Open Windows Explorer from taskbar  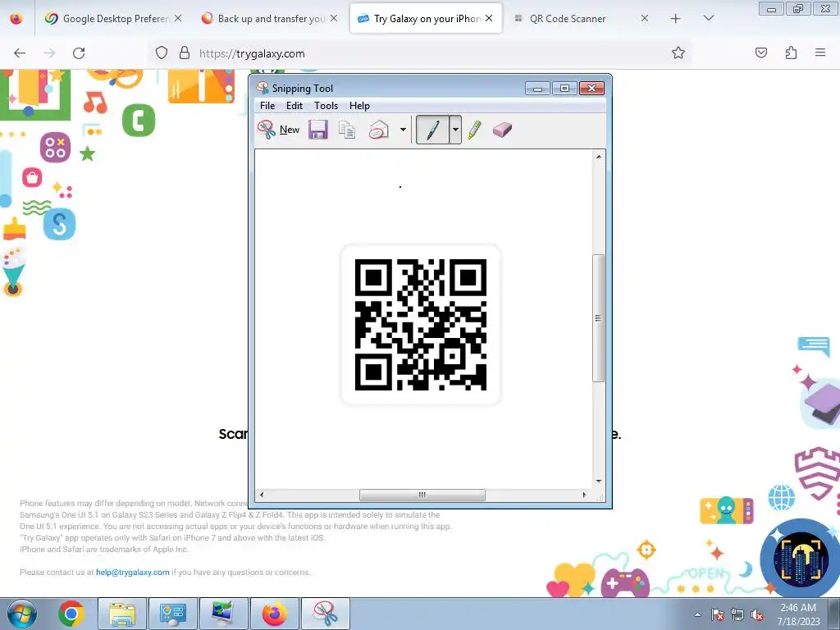coord(122,614)
